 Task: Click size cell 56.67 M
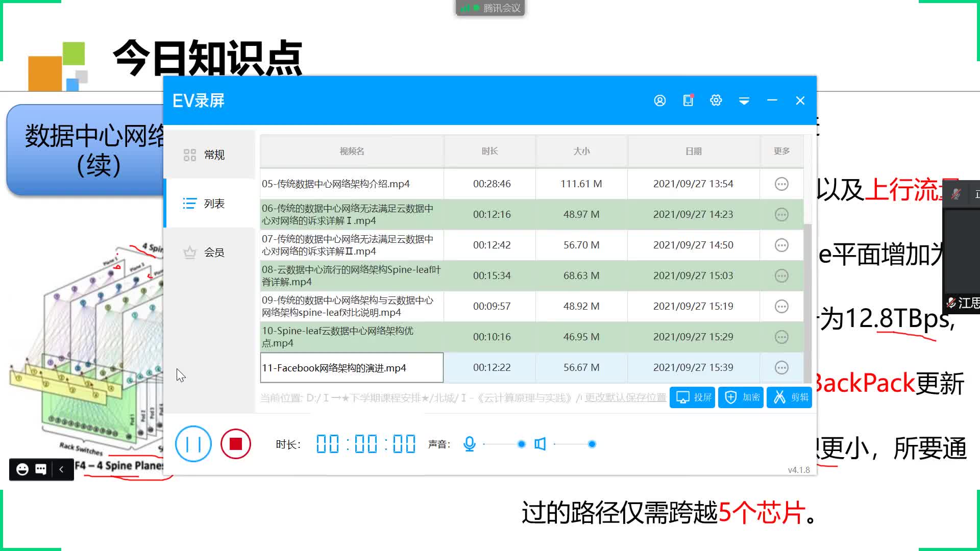581,367
